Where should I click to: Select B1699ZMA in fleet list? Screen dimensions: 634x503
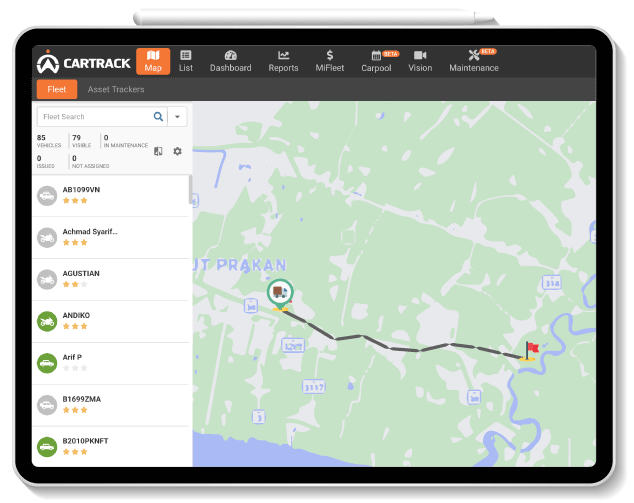(110, 406)
